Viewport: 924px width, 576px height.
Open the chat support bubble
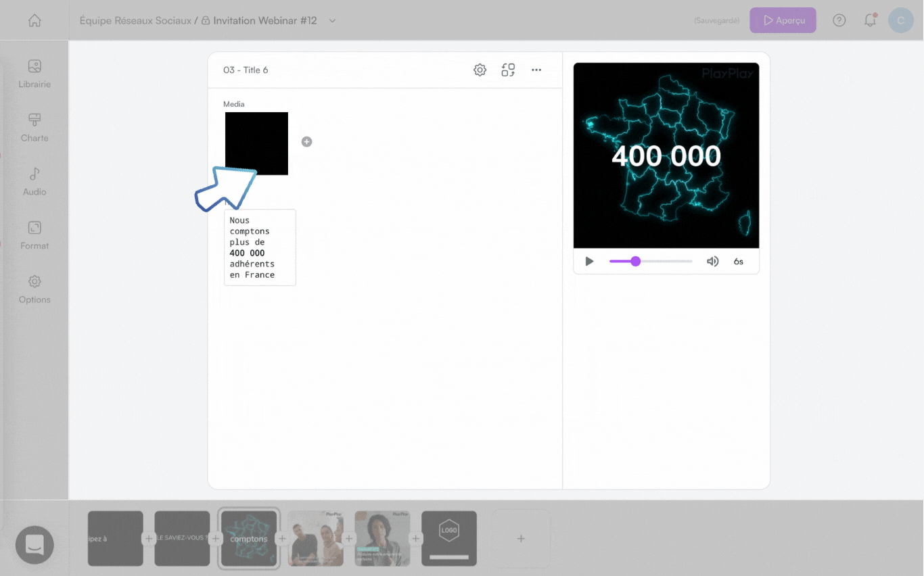(34, 545)
